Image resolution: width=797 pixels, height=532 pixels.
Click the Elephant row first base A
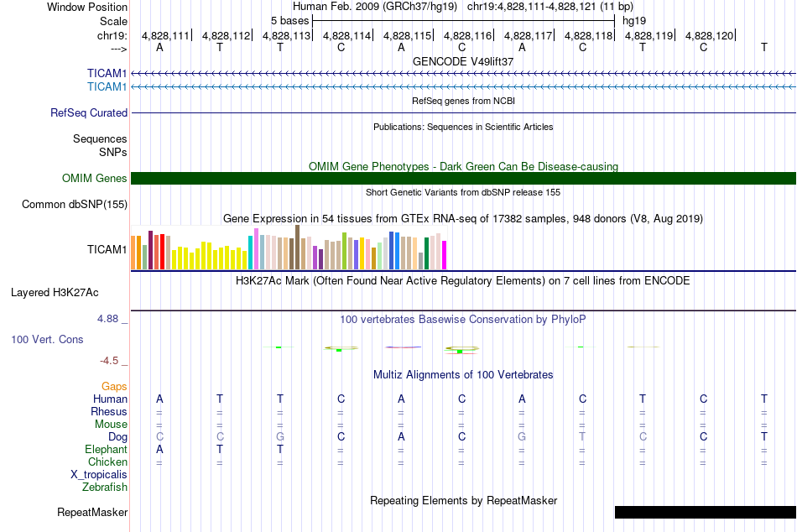pyautogui.click(x=159, y=450)
